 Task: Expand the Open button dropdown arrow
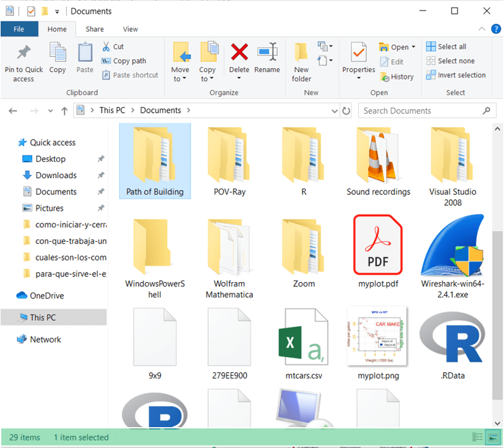click(x=413, y=47)
